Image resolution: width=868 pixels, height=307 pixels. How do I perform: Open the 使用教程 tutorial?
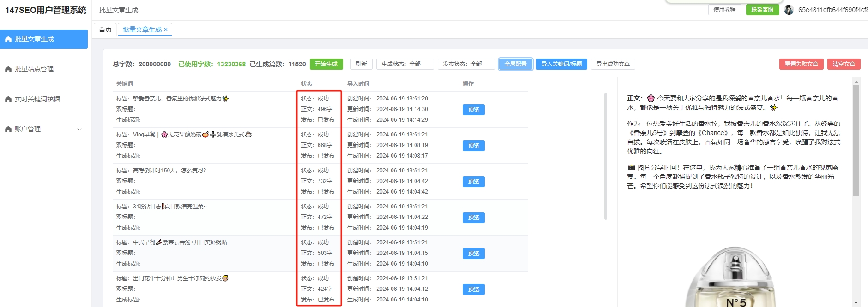click(x=724, y=10)
